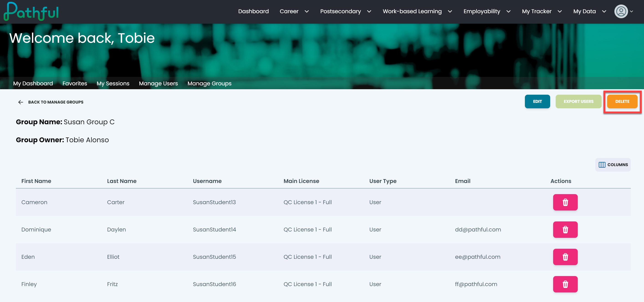The width and height of the screenshot is (644, 302).
Task: Switch to My Dashboard tab
Action: click(x=33, y=84)
